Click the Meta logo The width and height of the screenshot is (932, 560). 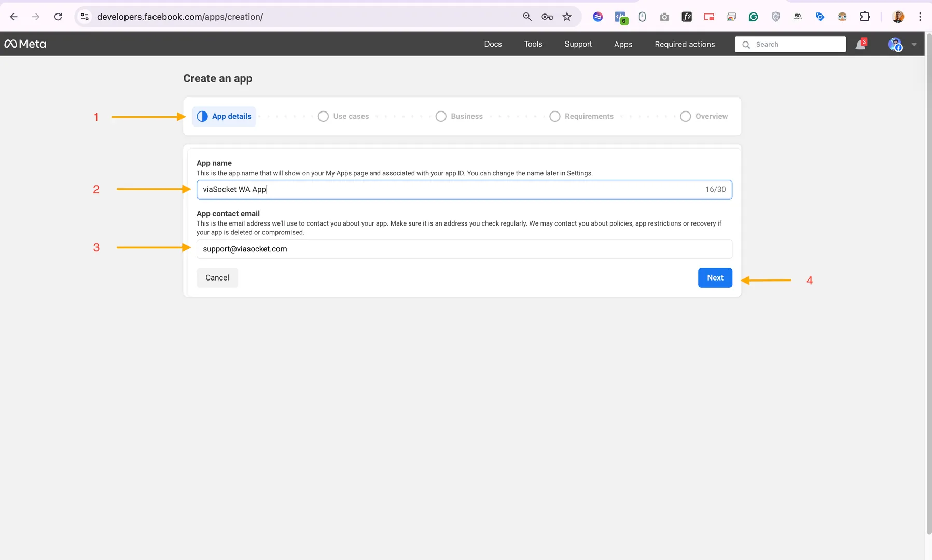pyautogui.click(x=25, y=44)
